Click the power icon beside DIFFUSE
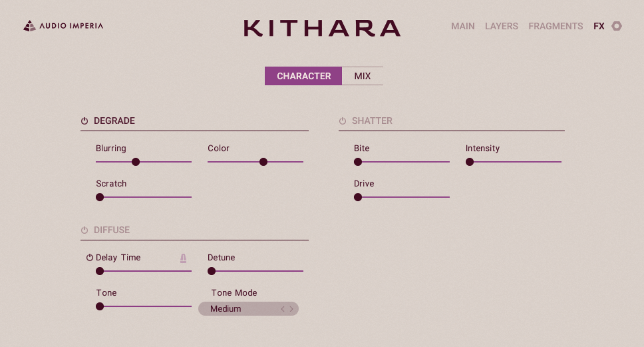This screenshot has height=347, width=644. click(x=84, y=230)
